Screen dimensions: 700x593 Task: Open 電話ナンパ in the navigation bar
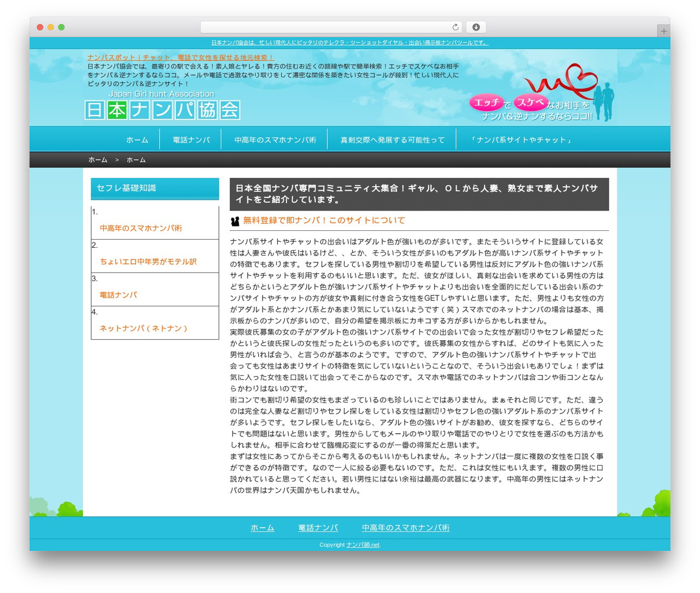[x=191, y=140]
